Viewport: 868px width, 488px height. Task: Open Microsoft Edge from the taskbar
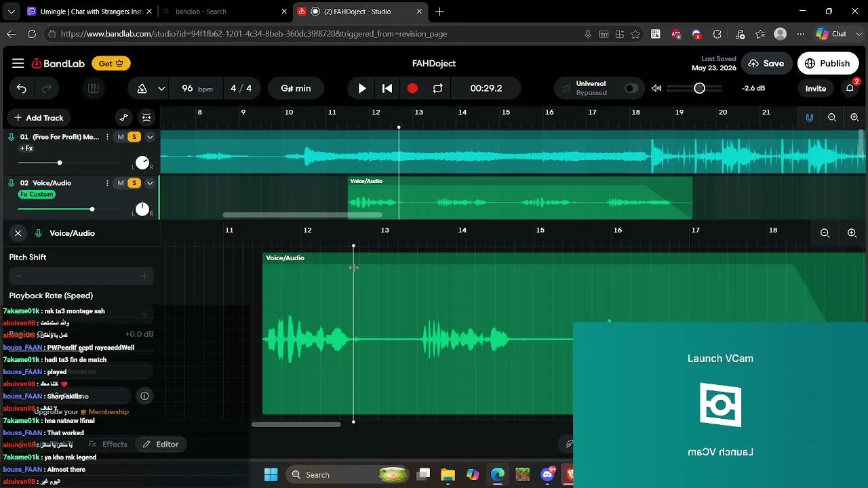pyautogui.click(x=498, y=474)
